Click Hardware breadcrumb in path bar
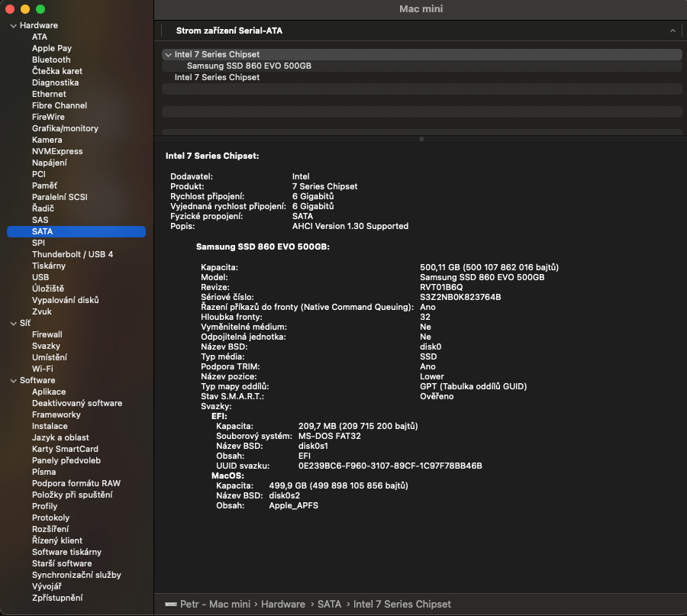 [283, 605]
